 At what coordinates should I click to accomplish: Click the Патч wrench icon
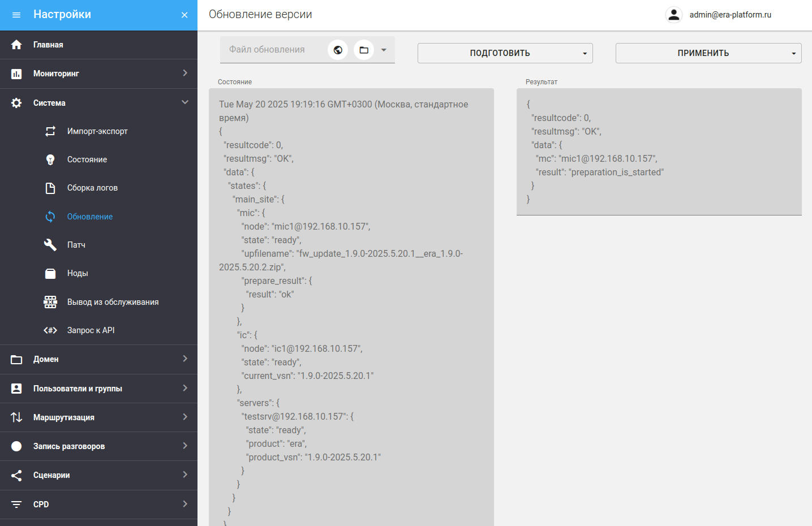point(50,245)
